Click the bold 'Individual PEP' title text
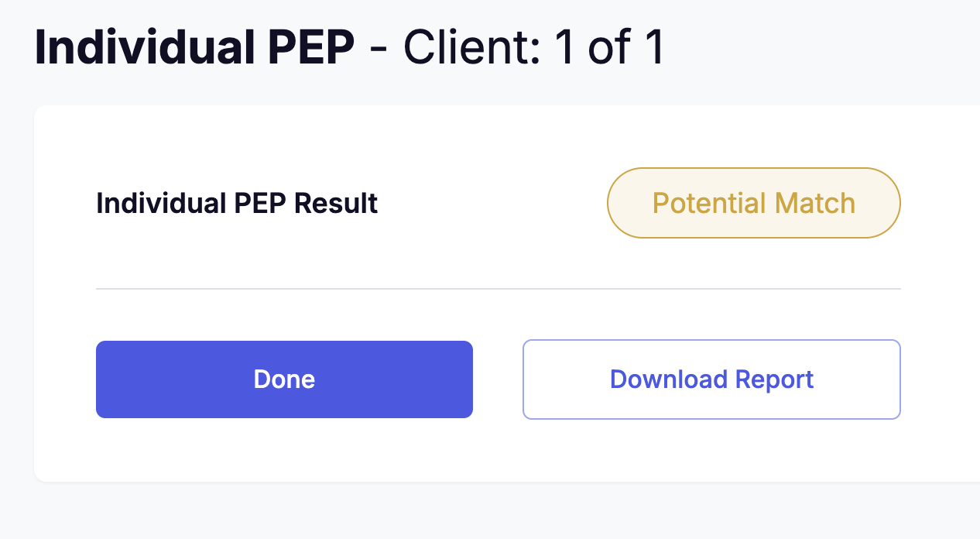 [x=194, y=48]
